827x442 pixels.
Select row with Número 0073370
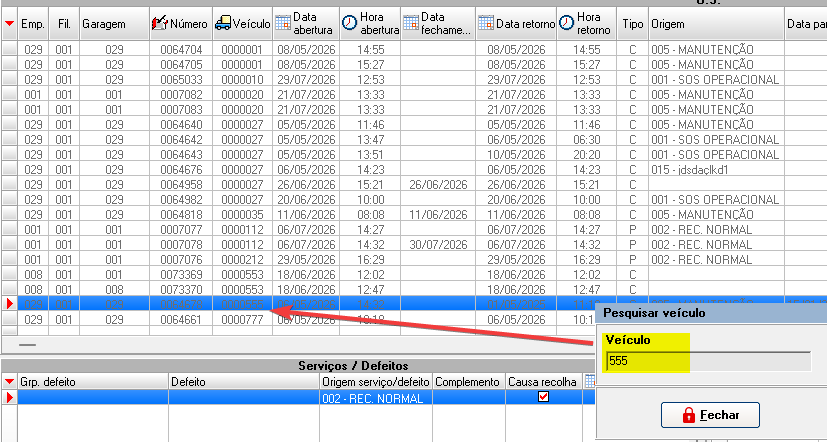pyautogui.click(x=414, y=290)
